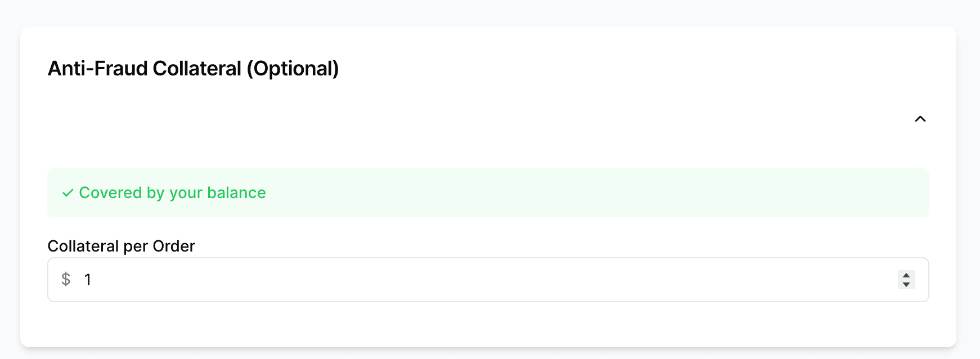This screenshot has height=359, width=980.
Task: Click inside the dollar amount text box
Action: [394, 279]
